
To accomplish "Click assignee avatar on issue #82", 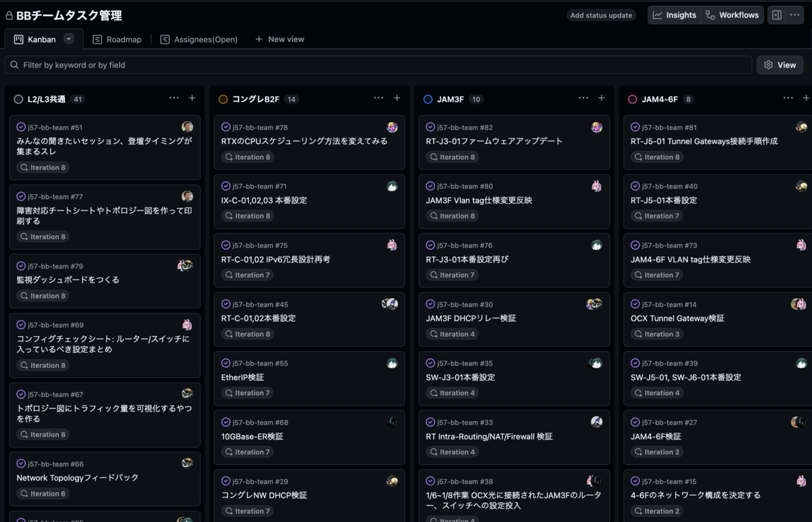I will (596, 127).
